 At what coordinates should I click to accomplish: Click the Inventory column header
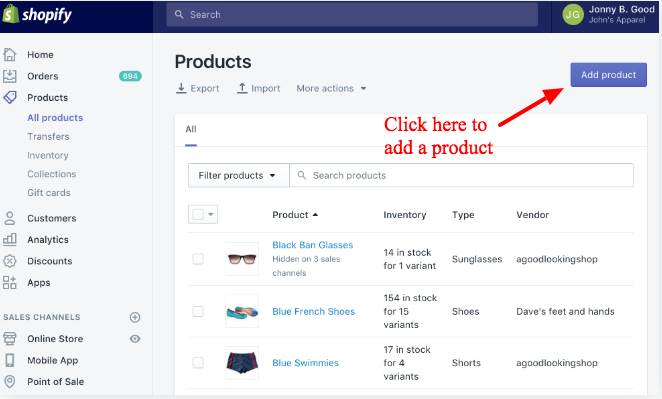[x=404, y=214]
